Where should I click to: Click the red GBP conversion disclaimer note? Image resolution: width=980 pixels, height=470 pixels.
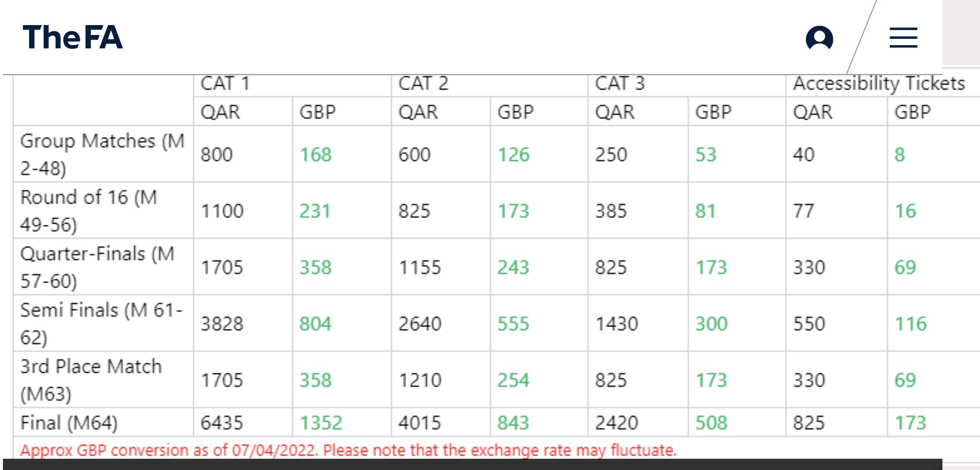pos(348,450)
